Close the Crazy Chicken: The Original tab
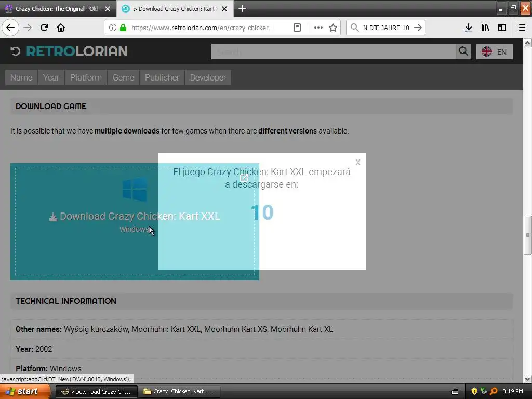This screenshot has width=532, height=399. (x=108, y=9)
